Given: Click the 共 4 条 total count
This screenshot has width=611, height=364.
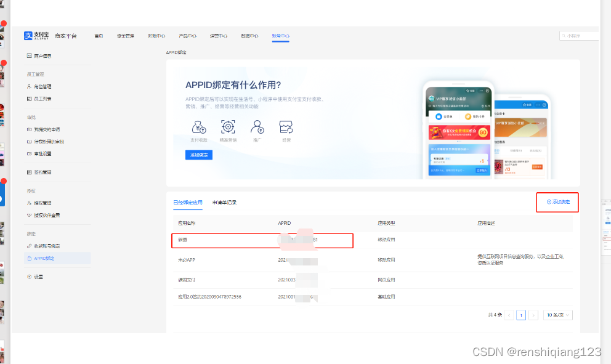Looking at the screenshot, I should click(495, 315).
